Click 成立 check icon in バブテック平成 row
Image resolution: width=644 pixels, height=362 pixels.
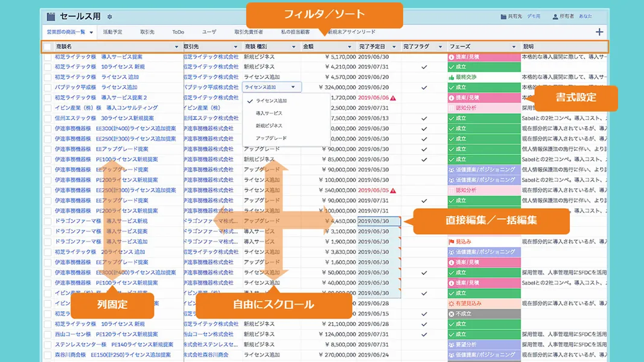pos(451,87)
